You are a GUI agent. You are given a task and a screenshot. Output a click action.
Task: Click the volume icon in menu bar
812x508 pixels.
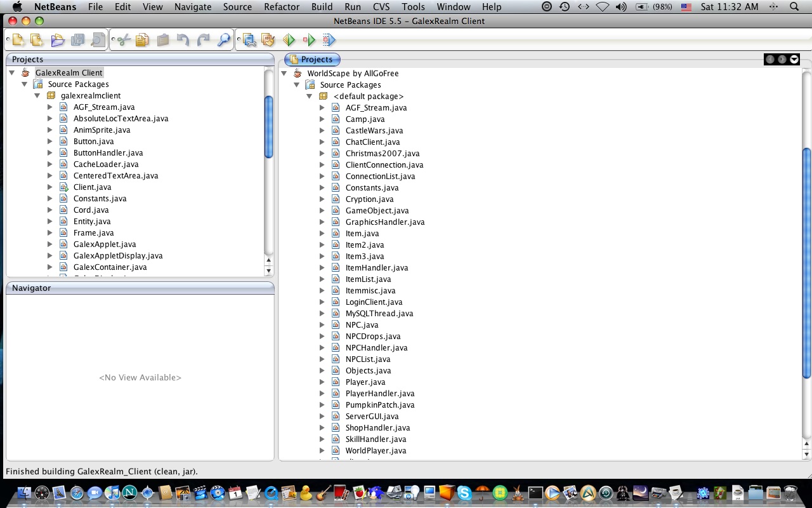click(621, 7)
